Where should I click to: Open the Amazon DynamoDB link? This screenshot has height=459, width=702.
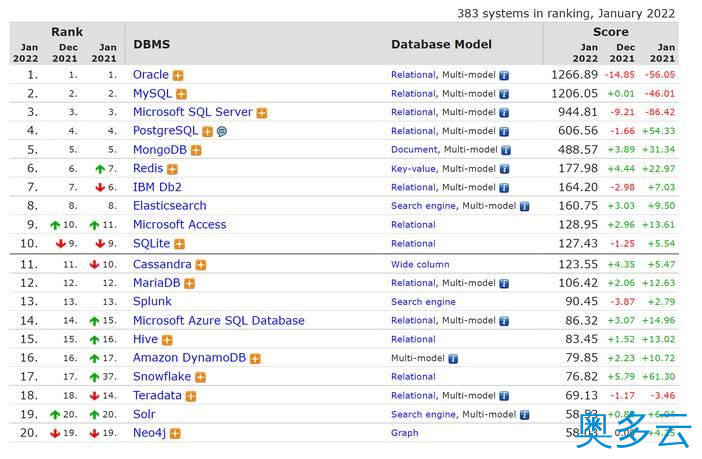pyautogui.click(x=189, y=358)
